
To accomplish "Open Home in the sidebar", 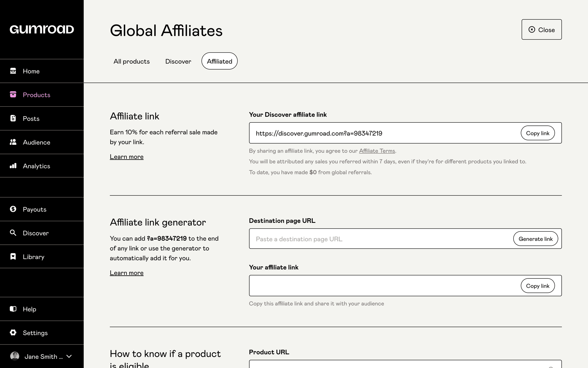I will tap(42, 71).
